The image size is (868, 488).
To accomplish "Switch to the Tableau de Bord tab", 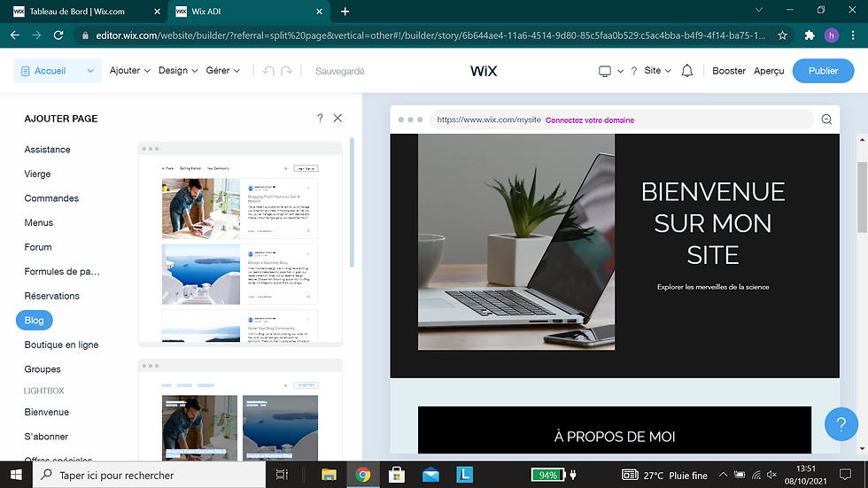I will coord(78,11).
